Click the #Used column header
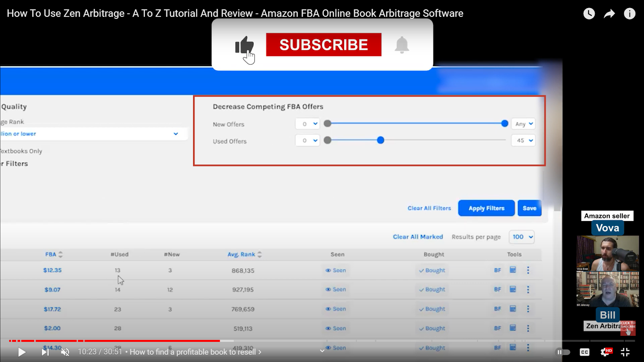 (120, 254)
